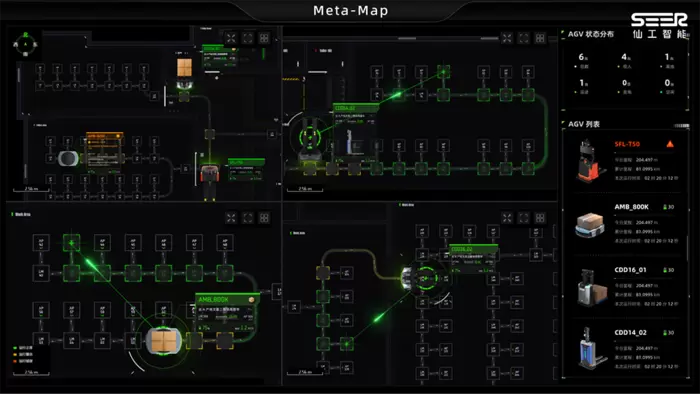Click the orange warning triangle beside SFL-T50
700x394 pixels.
click(670, 144)
